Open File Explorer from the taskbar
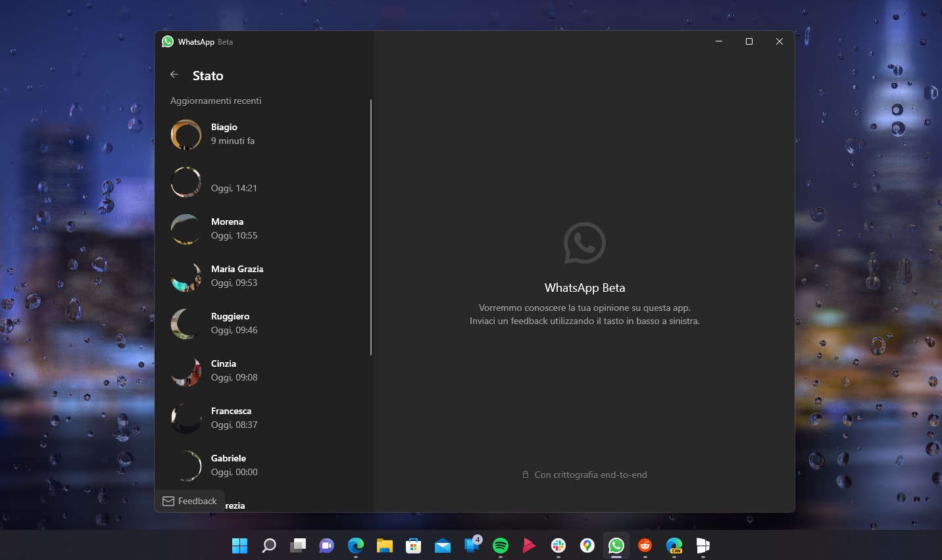The image size is (942, 560). click(x=385, y=546)
